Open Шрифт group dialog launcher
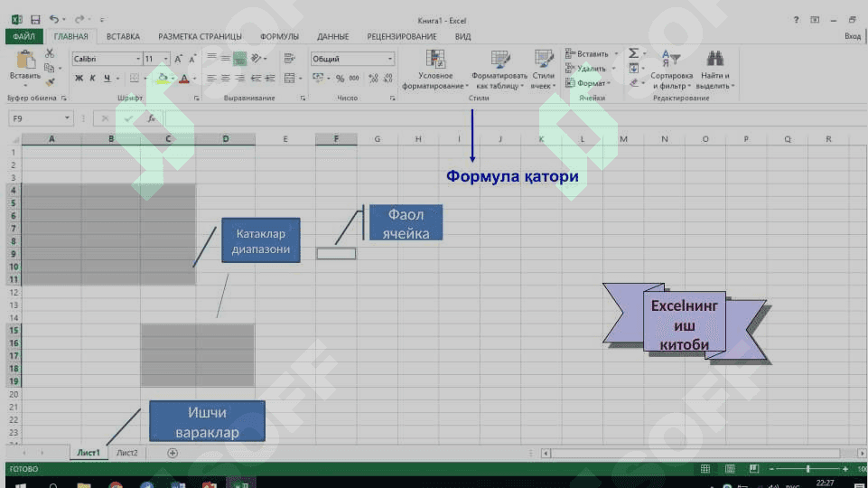868x488 pixels. [x=197, y=98]
